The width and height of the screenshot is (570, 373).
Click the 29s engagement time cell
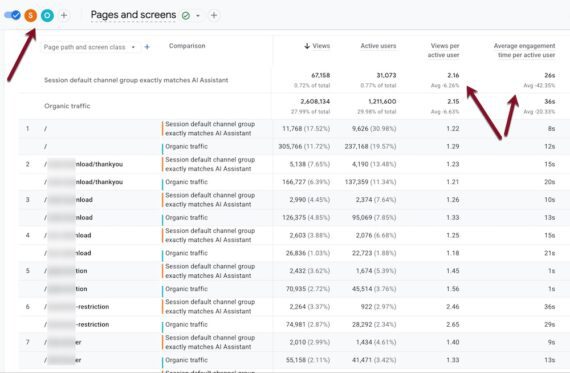pos(550,324)
